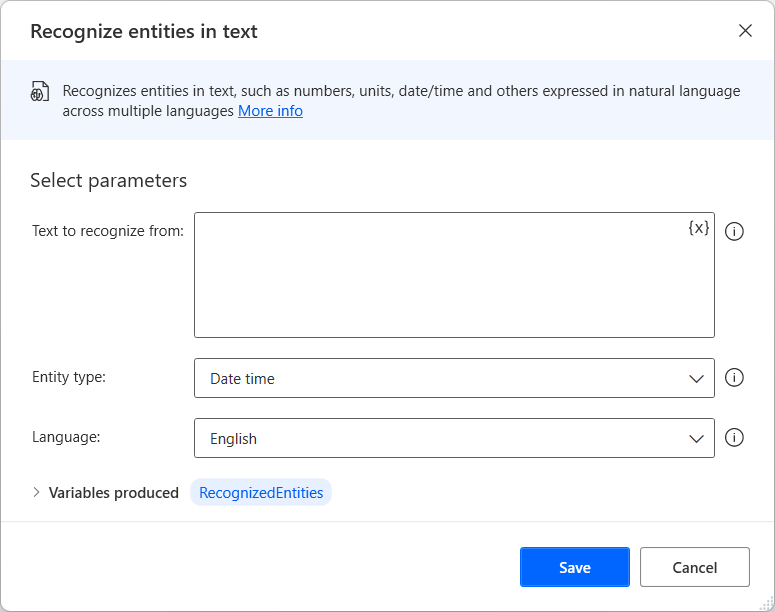The height and width of the screenshot is (612, 775).
Task: Expand the Variables produced section
Action: click(x=36, y=492)
